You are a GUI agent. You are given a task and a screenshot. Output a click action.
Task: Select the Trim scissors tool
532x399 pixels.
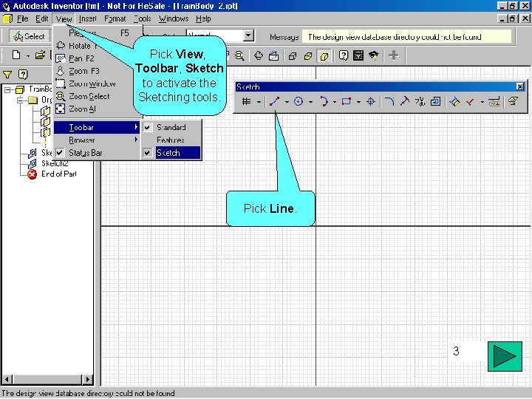[420, 101]
